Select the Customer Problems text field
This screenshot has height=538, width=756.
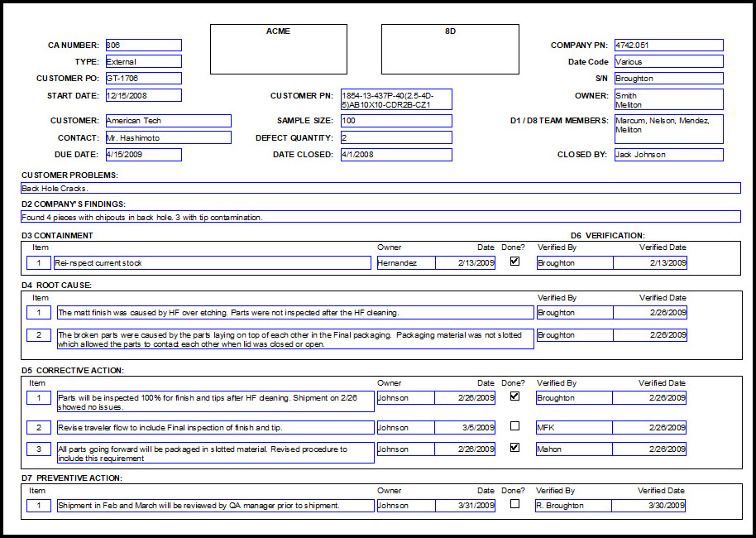(x=380, y=188)
